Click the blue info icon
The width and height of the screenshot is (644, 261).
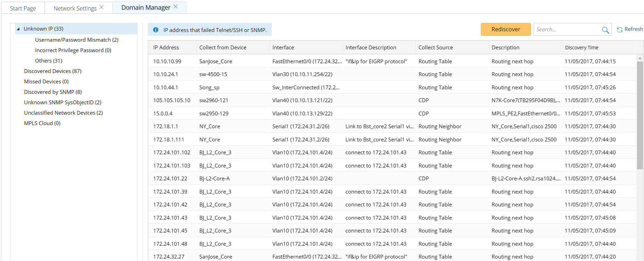(x=156, y=30)
